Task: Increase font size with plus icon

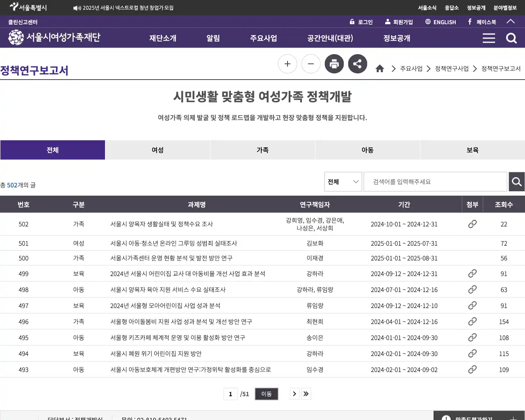Action: coord(287,64)
